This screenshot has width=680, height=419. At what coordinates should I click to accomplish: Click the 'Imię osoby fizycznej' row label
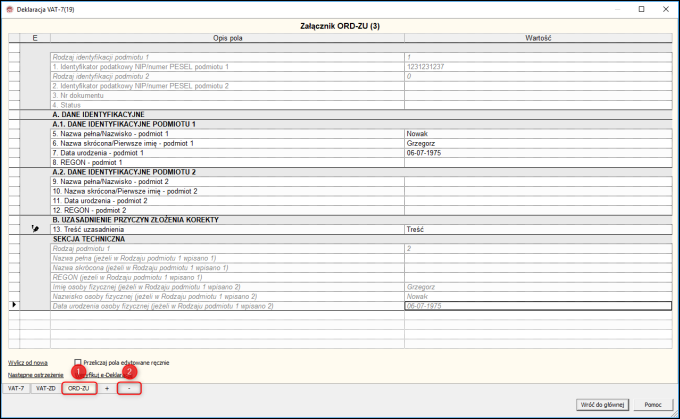coord(147,287)
